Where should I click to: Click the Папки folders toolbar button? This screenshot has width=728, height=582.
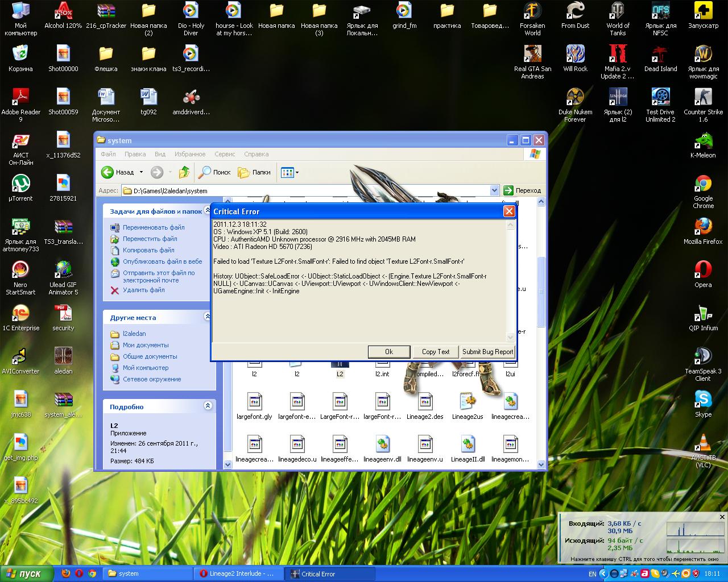(254, 172)
